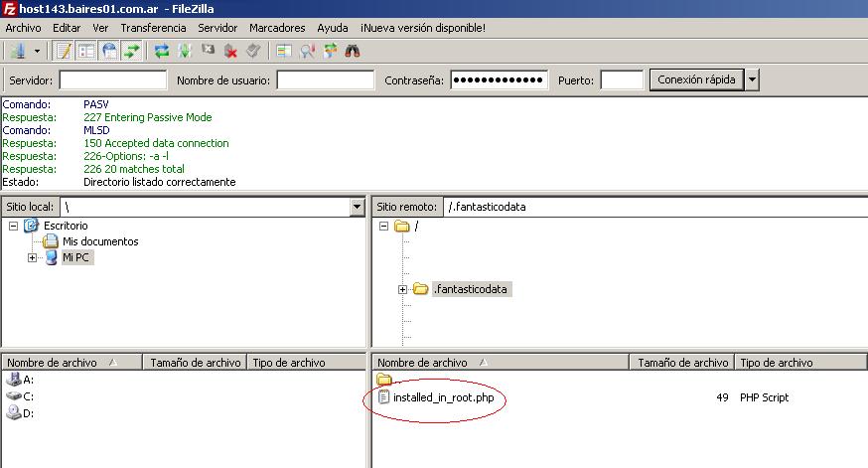Open the directory listing filters dialog

[x=284, y=52]
